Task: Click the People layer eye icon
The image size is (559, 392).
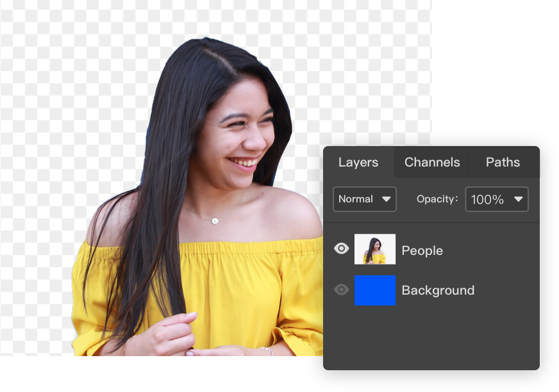Action: 341,249
